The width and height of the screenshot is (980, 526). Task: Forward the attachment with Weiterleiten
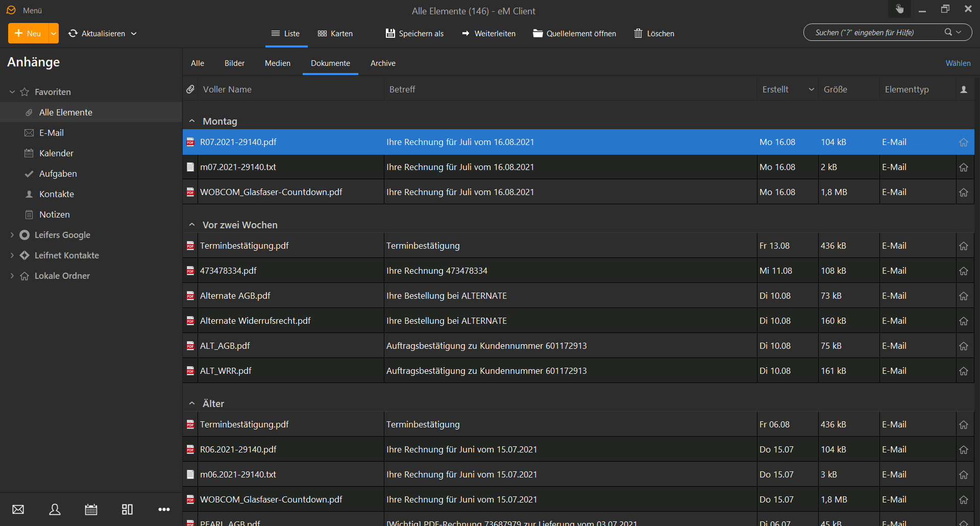488,33
